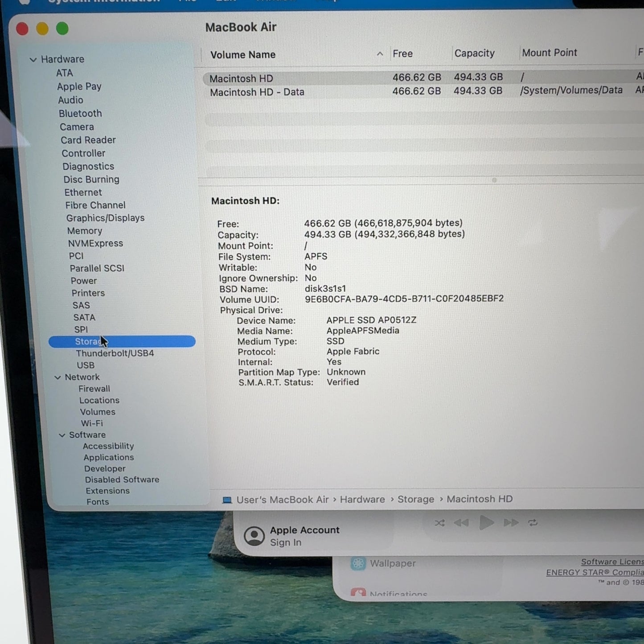Show Ethernet information
Viewport: 644px width, 644px height.
83,193
